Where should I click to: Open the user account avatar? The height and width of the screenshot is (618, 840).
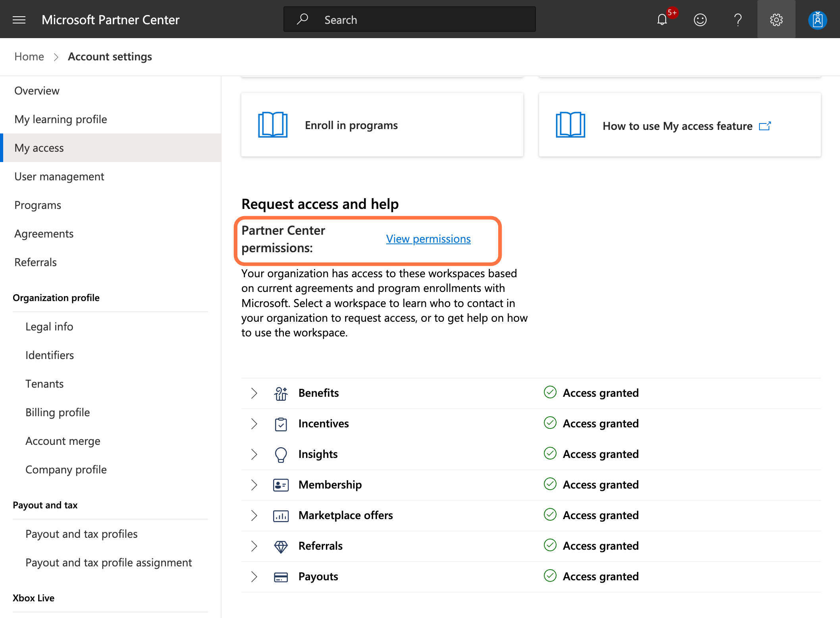pos(817,19)
